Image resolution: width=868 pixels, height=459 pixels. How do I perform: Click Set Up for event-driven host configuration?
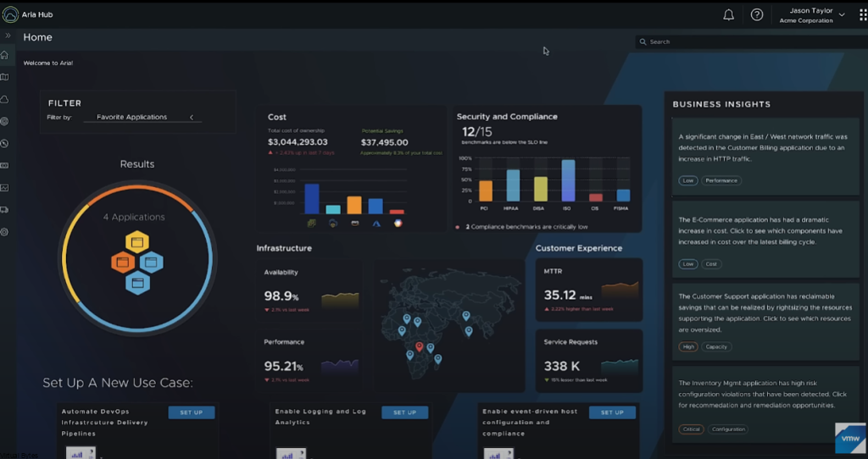click(x=612, y=412)
